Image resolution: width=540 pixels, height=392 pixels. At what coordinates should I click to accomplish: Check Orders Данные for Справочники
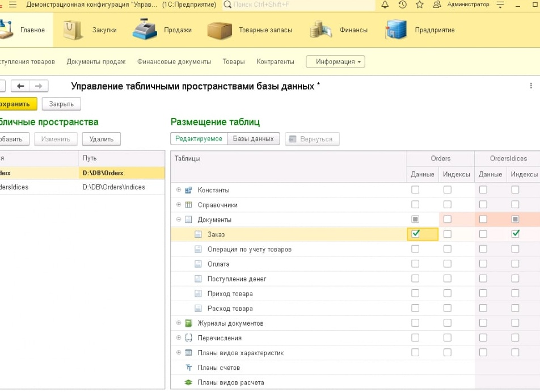[415, 205]
